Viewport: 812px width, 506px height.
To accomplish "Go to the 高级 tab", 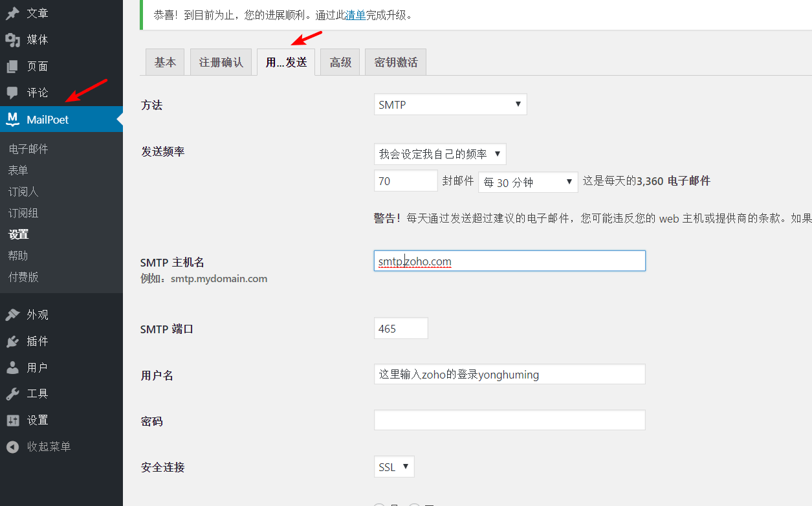I will click(x=340, y=62).
